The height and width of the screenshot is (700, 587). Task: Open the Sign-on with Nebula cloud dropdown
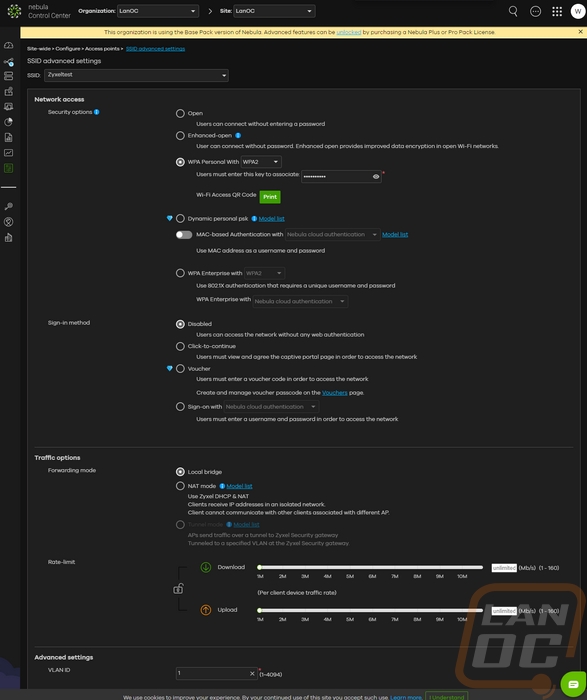271,407
